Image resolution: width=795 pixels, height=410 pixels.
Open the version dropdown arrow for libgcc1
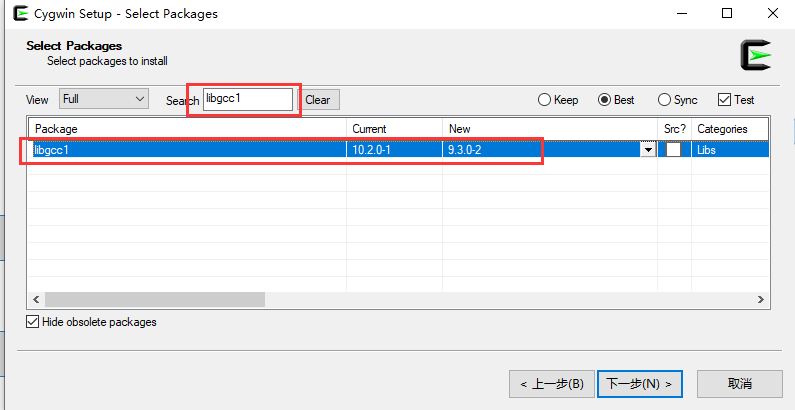click(x=648, y=150)
